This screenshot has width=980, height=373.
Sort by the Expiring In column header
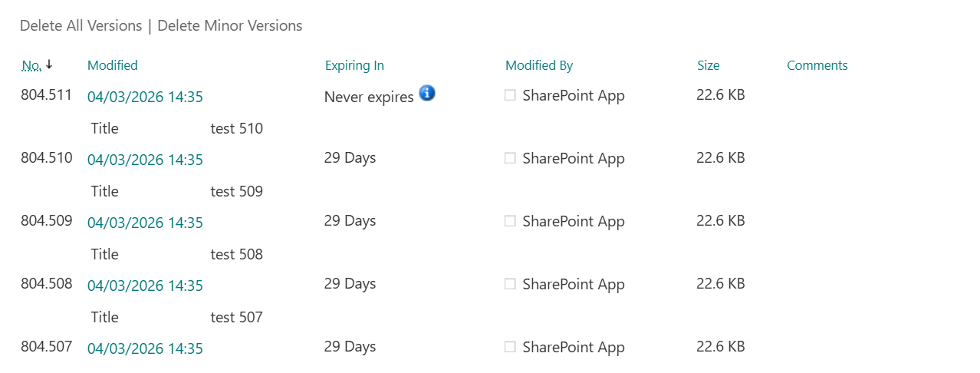tap(354, 66)
